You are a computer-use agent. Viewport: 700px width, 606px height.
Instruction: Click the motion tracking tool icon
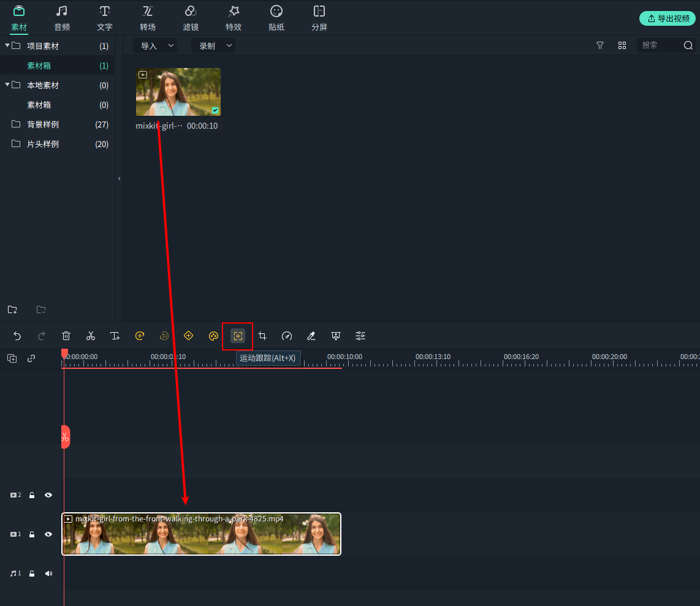[x=237, y=336]
